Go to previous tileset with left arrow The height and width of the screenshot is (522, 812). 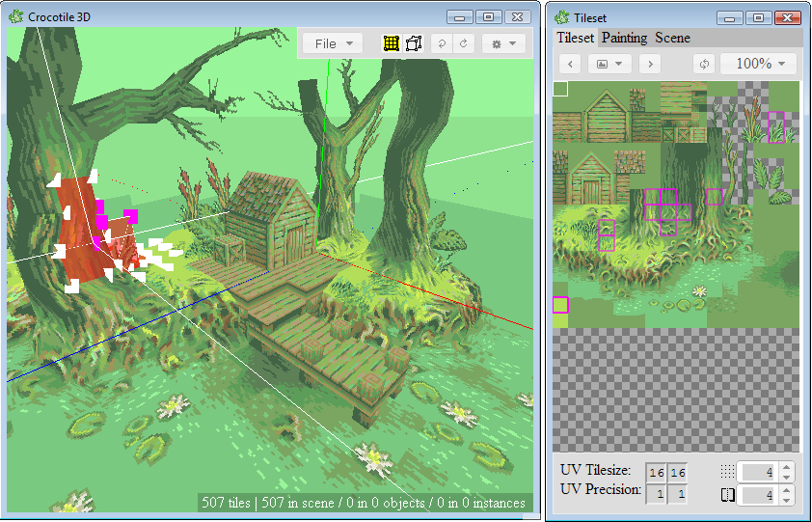[x=570, y=64]
